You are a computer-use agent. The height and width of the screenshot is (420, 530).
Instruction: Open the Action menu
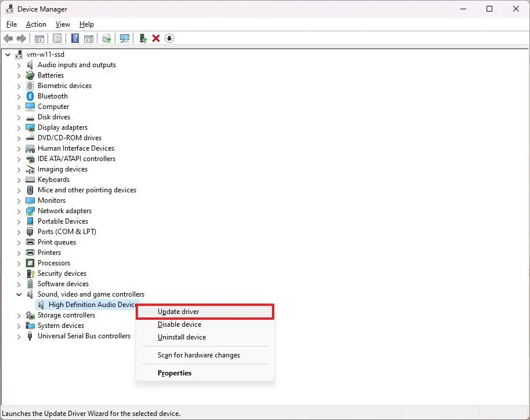(36, 24)
